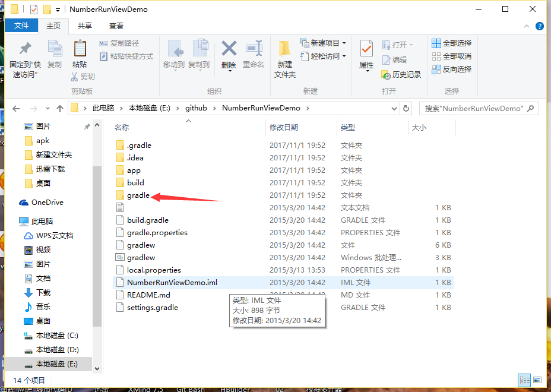Click Select none (全部取消)

coord(452,56)
